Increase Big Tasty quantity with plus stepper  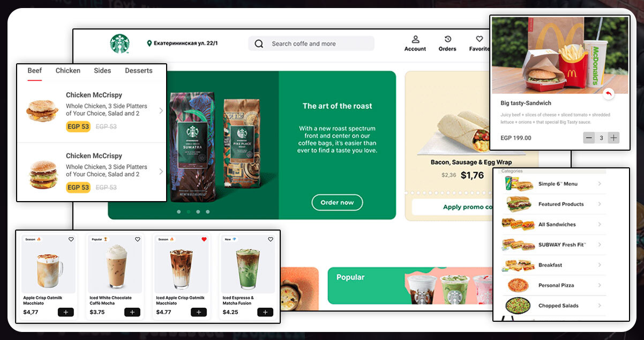(614, 138)
